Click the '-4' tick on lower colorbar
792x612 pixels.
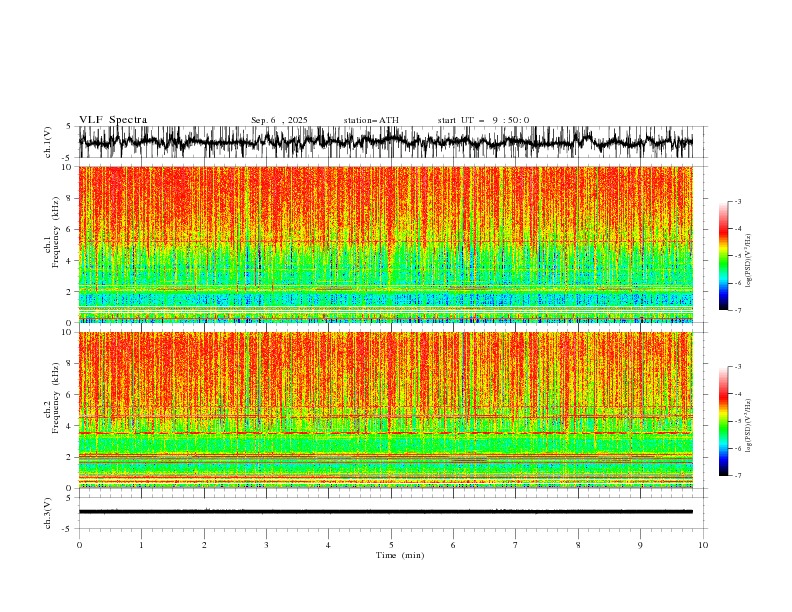[737, 394]
